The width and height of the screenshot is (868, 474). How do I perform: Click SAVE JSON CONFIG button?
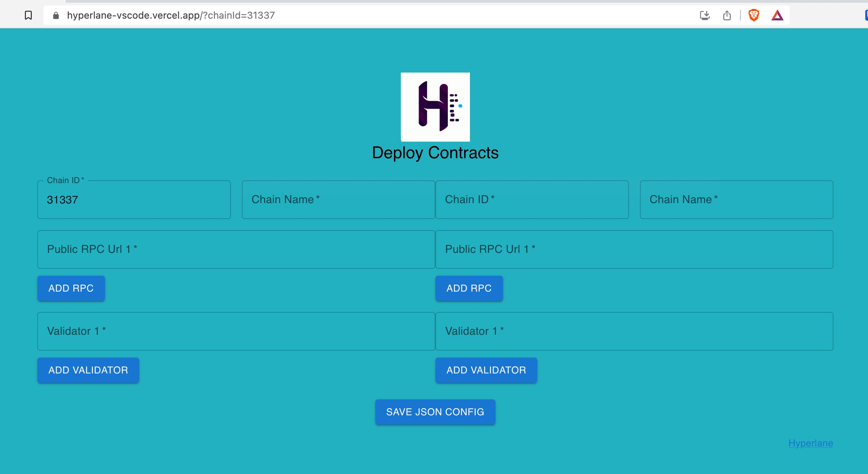pyautogui.click(x=435, y=412)
